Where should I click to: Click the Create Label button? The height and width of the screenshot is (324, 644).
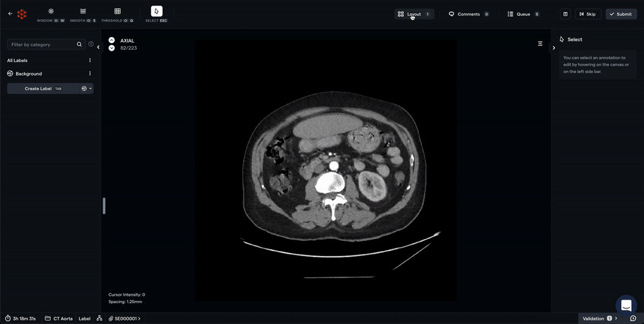(43, 88)
